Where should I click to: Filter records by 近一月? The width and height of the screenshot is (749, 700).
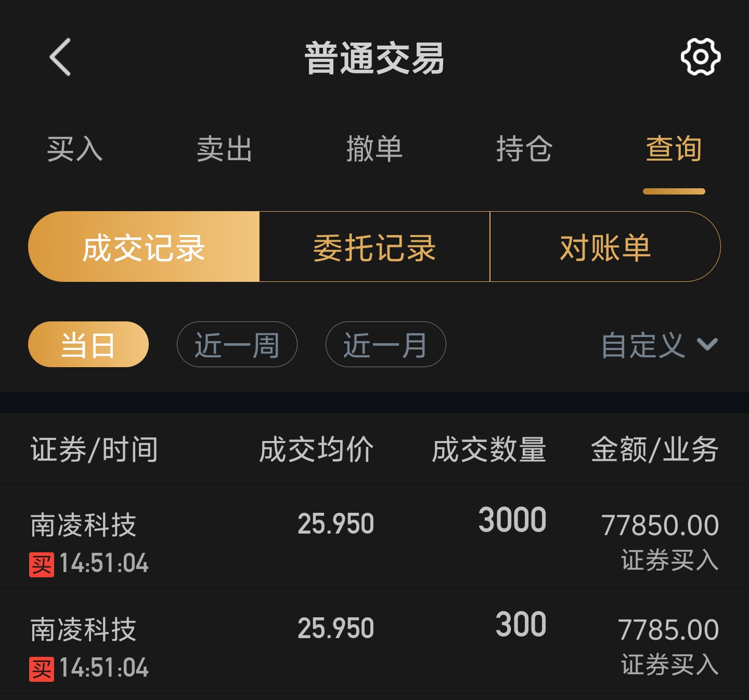pos(386,344)
